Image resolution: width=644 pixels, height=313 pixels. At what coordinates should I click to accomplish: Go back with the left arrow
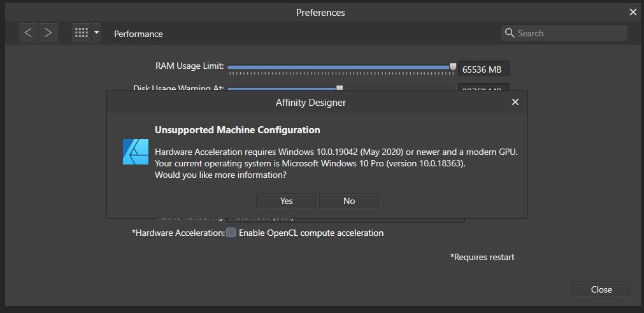click(x=28, y=33)
